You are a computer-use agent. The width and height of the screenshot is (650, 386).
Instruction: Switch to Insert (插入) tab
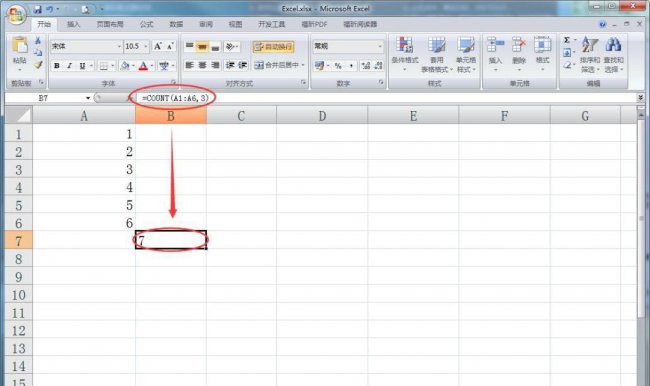73,24
